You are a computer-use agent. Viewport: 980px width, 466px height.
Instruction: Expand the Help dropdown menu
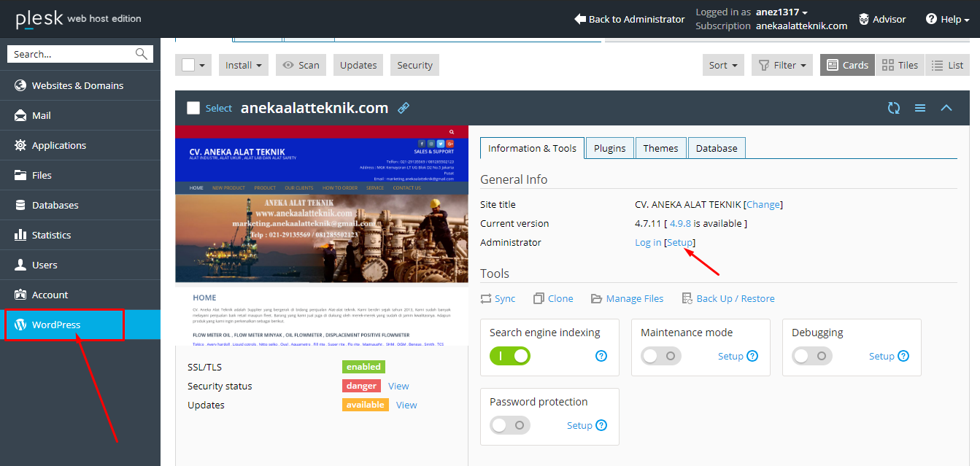click(948, 19)
